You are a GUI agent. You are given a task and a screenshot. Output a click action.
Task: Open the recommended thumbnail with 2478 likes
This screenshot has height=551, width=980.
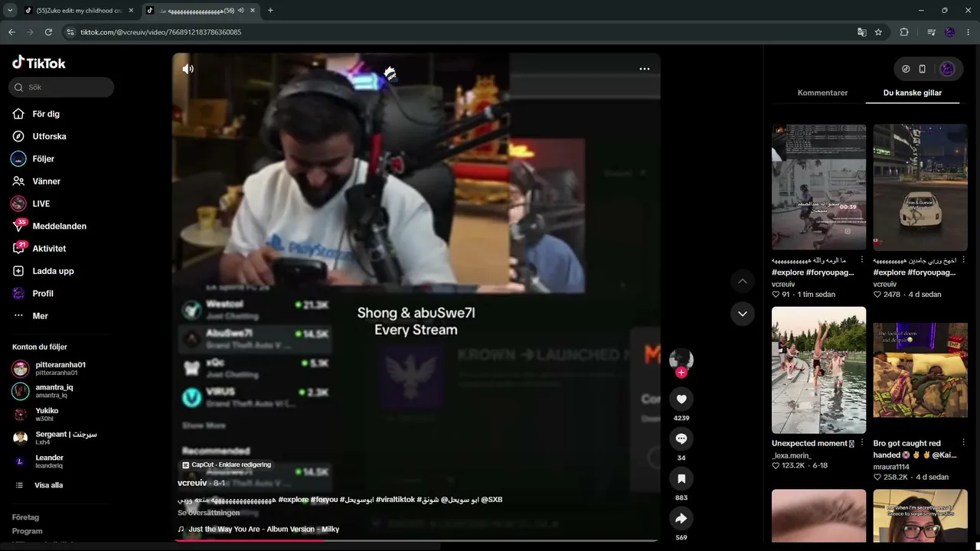(920, 187)
